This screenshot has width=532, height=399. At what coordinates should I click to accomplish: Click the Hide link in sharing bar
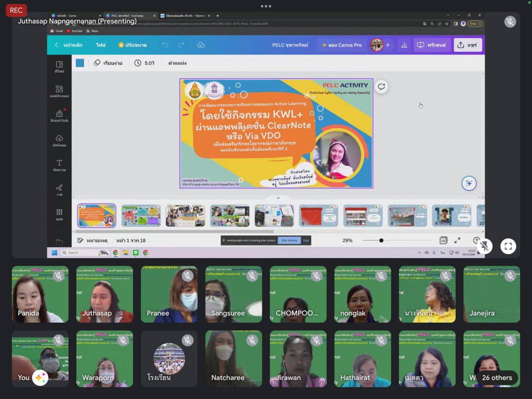[306, 240]
